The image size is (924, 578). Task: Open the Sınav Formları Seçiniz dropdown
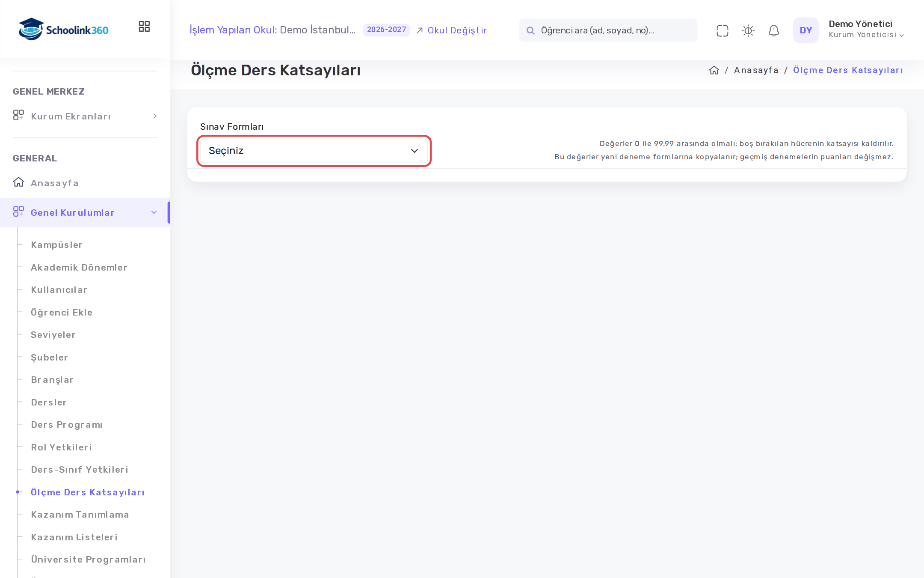pos(314,151)
